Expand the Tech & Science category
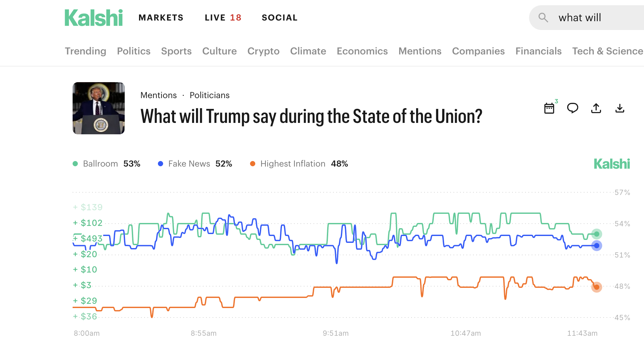644x354 pixels. (x=607, y=51)
